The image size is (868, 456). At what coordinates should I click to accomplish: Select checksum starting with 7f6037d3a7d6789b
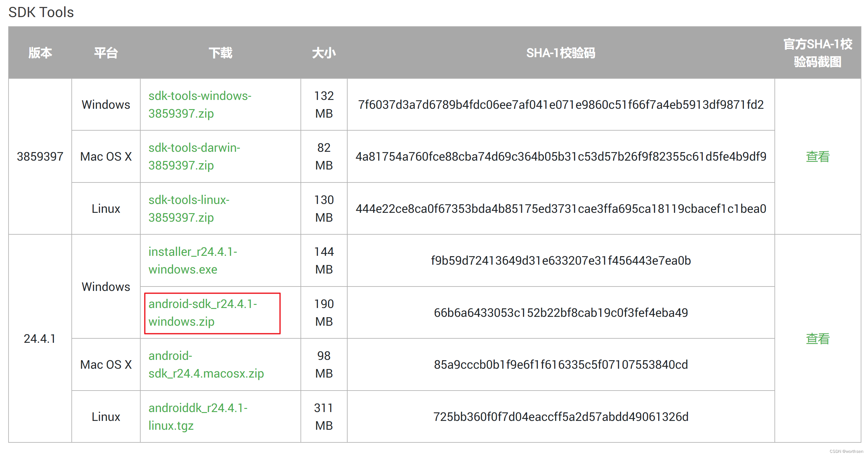point(561,105)
